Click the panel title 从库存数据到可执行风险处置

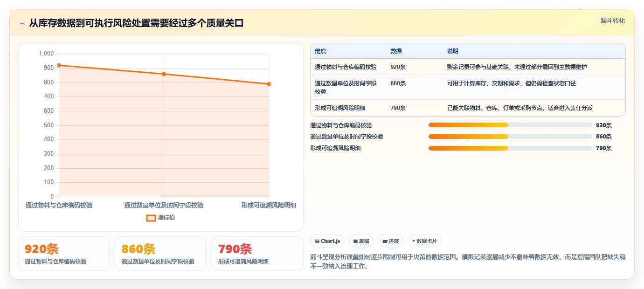(136, 23)
